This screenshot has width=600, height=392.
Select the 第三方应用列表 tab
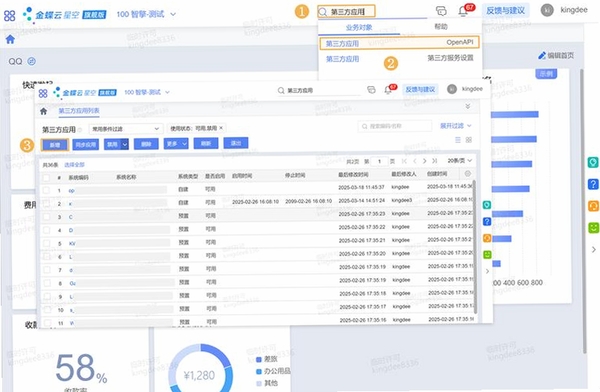coord(79,111)
